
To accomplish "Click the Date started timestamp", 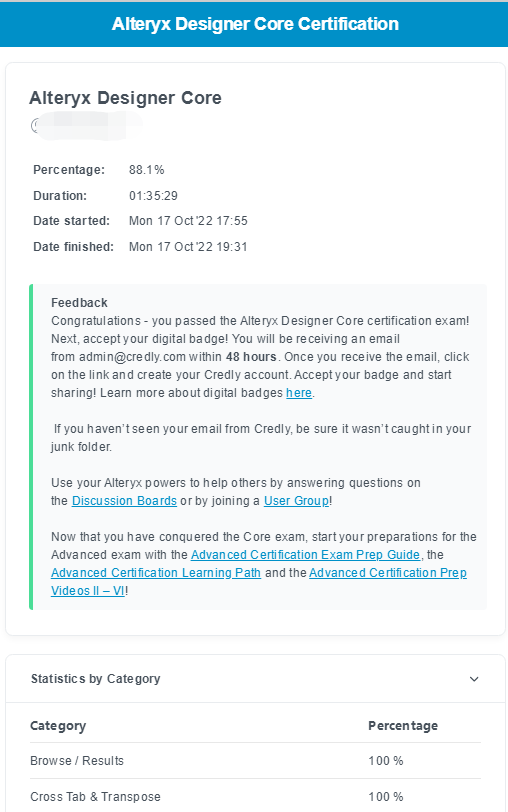I will tap(188, 221).
